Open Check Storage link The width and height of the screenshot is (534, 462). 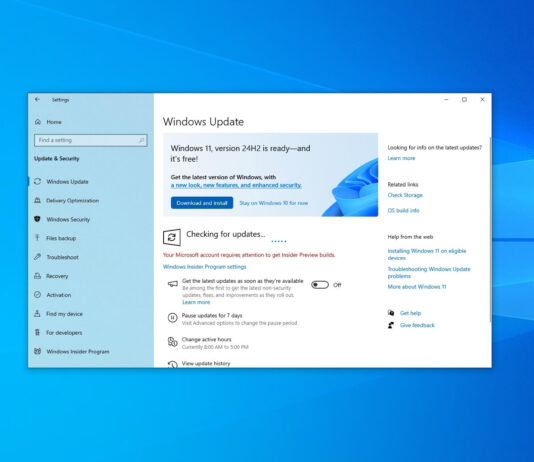click(405, 195)
